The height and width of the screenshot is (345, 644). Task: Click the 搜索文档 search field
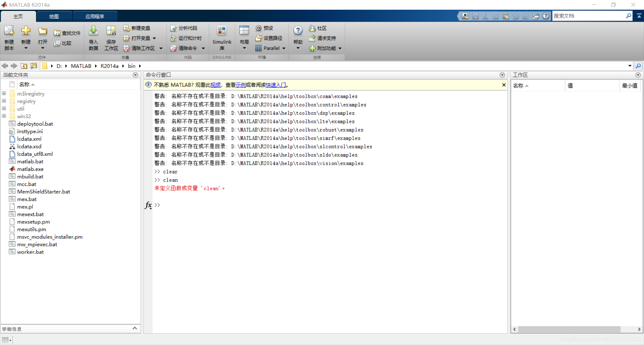click(589, 16)
